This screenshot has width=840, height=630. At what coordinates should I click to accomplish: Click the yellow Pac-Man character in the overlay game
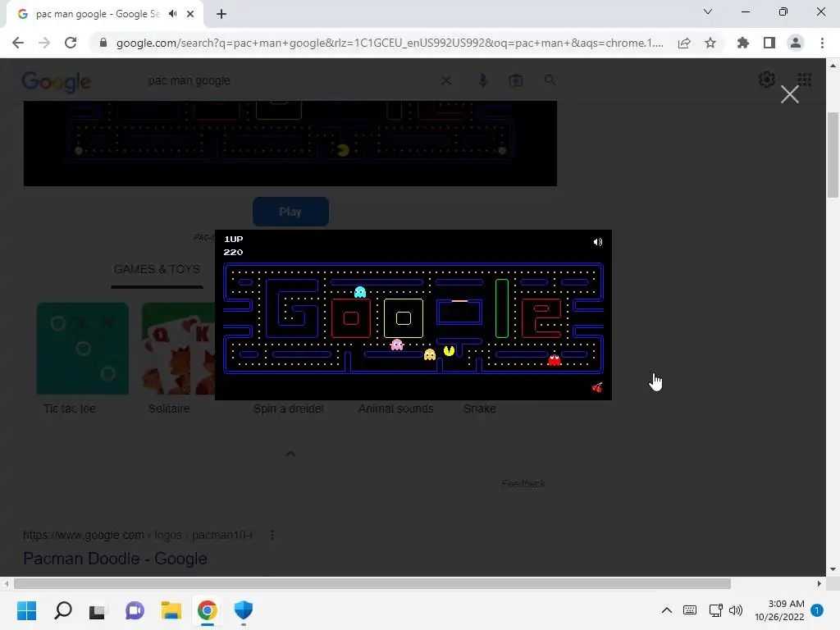tap(449, 351)
